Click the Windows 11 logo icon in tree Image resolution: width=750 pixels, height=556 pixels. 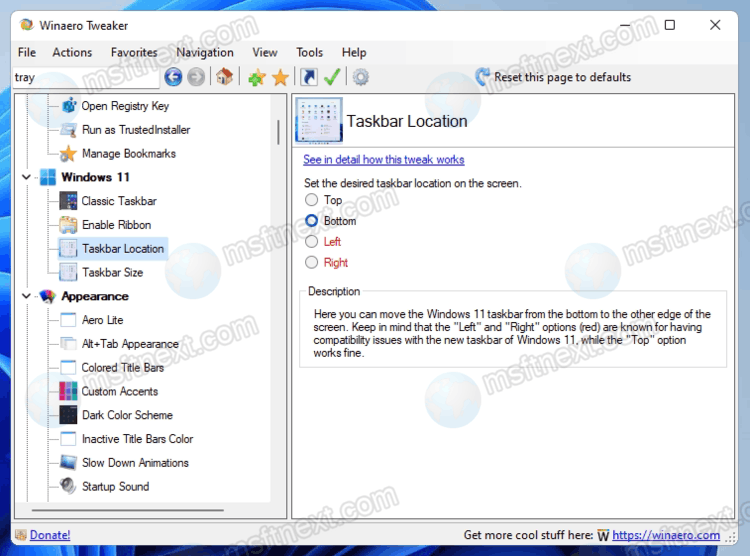click(x=47, y=177)
